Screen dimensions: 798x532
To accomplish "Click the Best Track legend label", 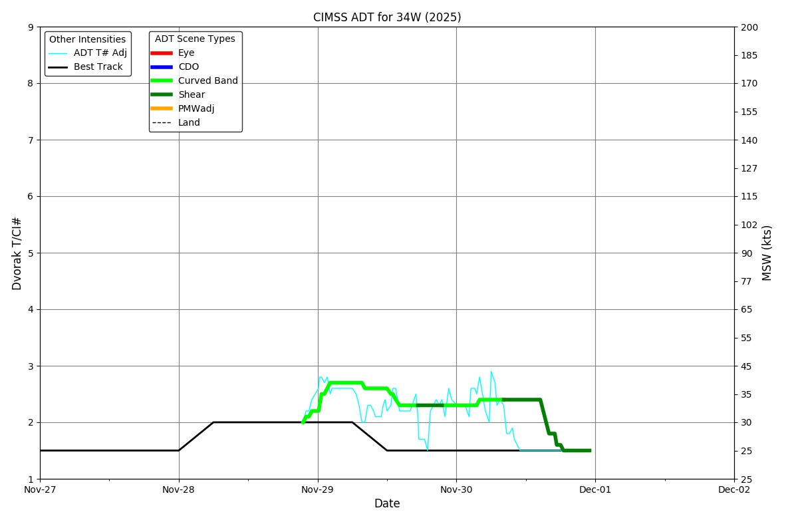I will [x=98, y=67].
